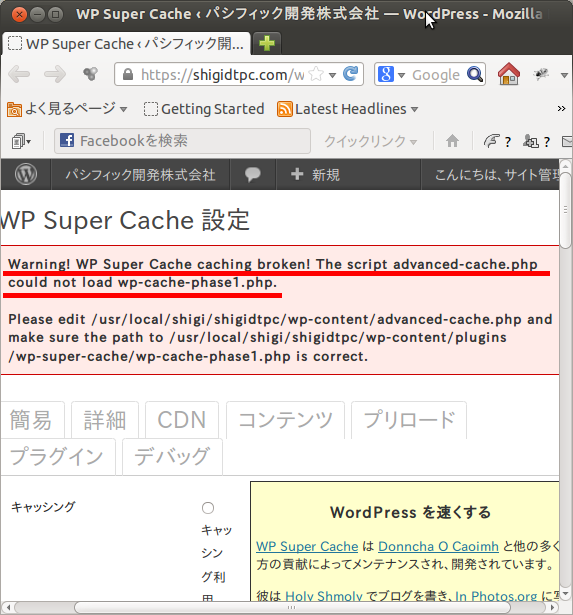The height and width of the screenshot is (615, 573).
Task: Select the WP Super Cache browser tab
Action: point(126,44)
